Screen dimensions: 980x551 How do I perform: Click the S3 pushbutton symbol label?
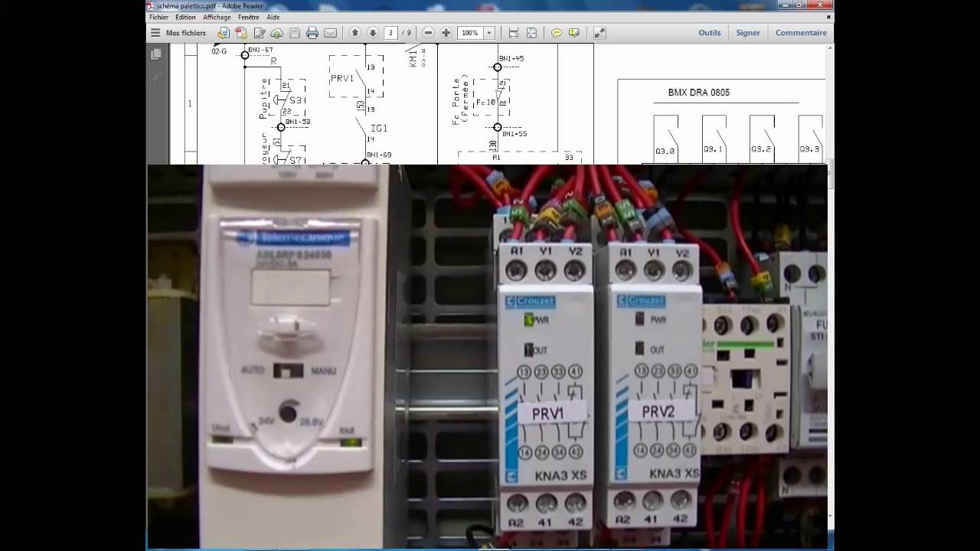click(x=296, y=100)
